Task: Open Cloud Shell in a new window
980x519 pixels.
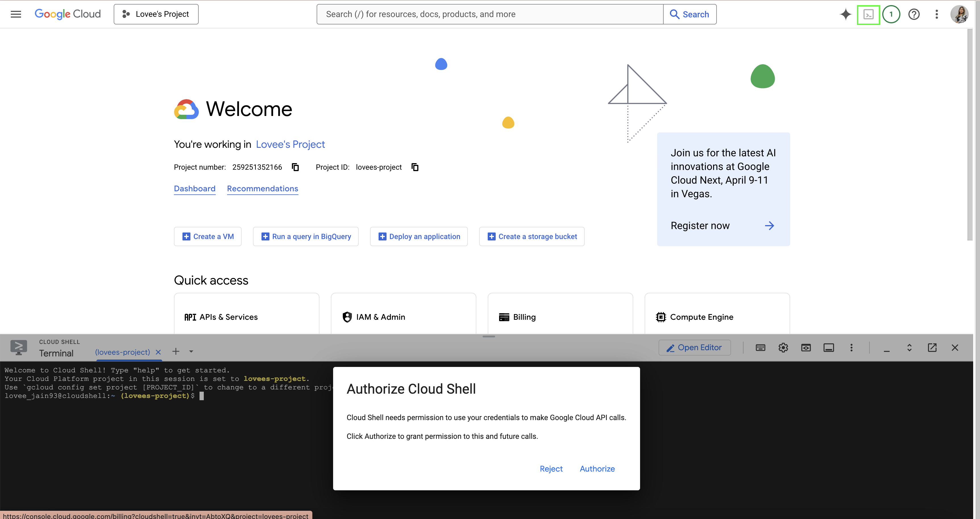Action: tap(933, 347)
